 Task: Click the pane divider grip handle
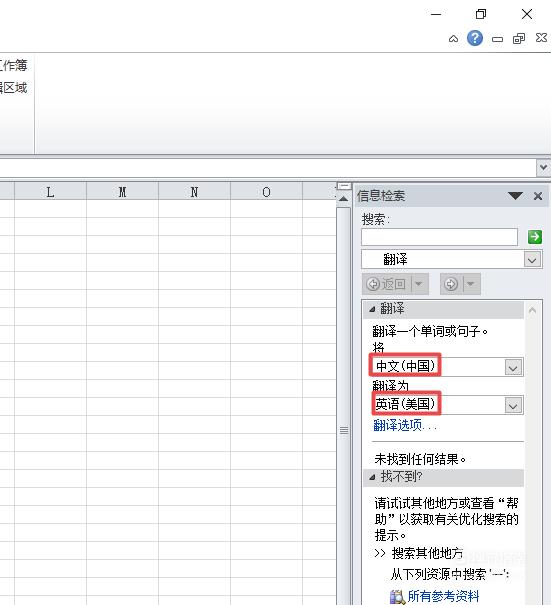[344, 430]
